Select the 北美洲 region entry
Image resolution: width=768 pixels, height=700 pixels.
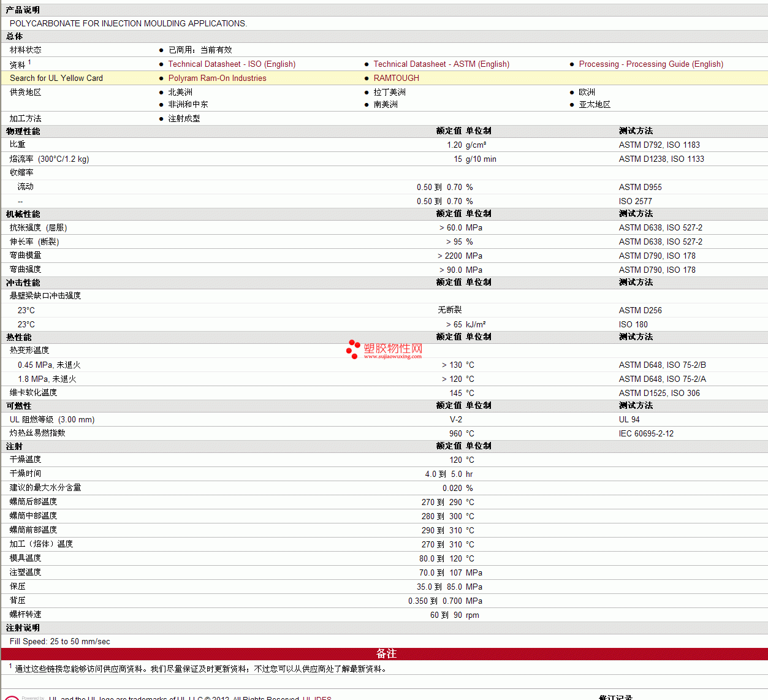pos(180,92)
